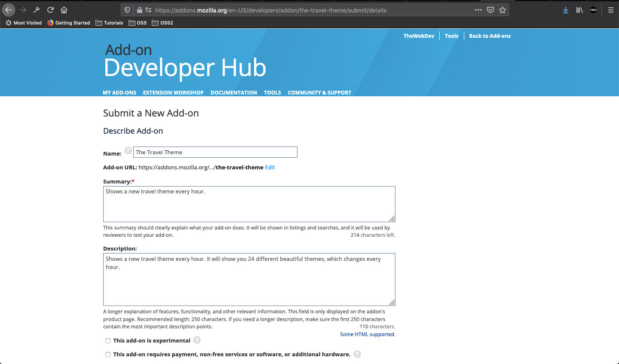The image size is (619, 364).
Task: Go to MY ADD-ONS nav item
Action: 120,92
